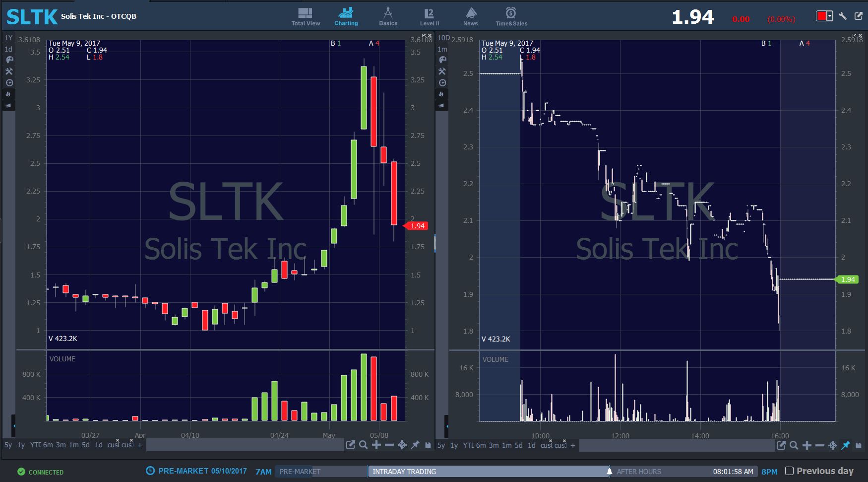
Task: Zoom out on the right chart
Action: tap(820, 445)
